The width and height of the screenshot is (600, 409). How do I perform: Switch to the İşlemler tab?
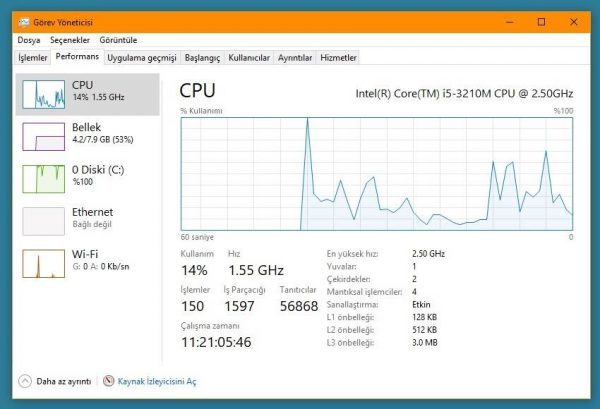point(33,58)
